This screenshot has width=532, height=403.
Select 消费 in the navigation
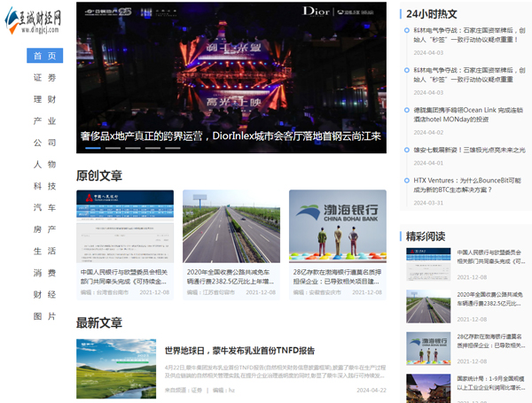(45, 273)
